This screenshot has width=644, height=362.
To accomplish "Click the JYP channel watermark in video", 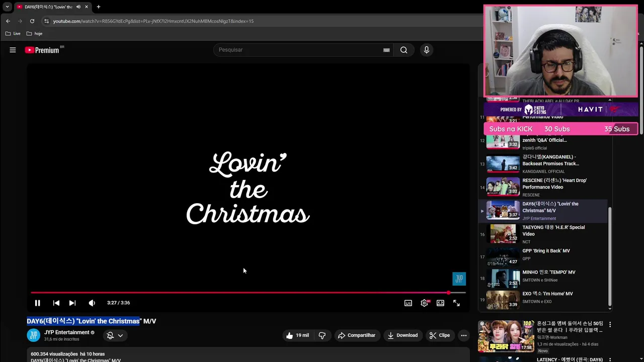I will tap(459, 279).
